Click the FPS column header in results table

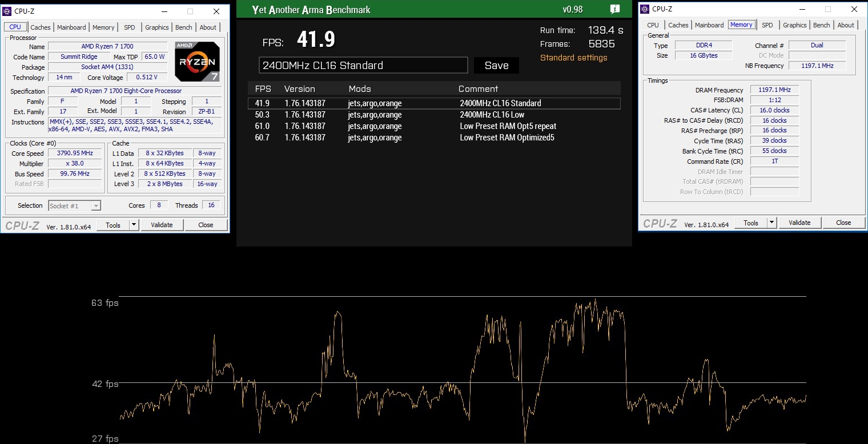pos(263,89)
